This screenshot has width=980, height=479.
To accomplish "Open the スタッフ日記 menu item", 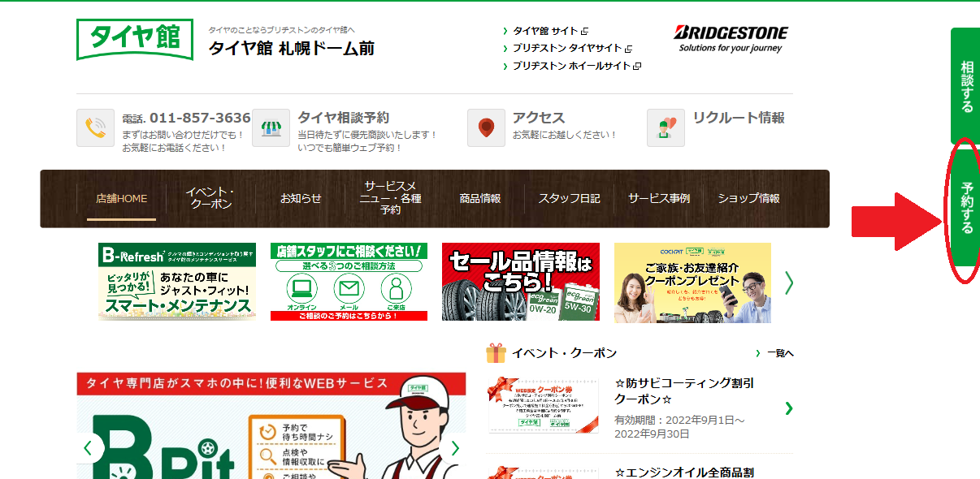I will pos(569,198).
